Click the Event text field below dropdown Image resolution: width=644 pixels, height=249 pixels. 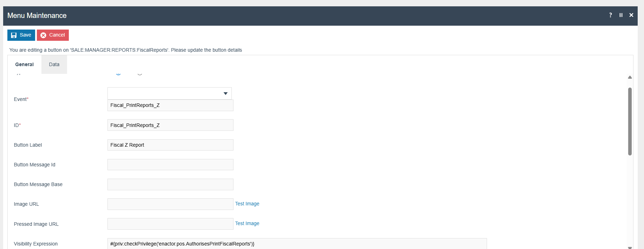[x=170, y=106]
